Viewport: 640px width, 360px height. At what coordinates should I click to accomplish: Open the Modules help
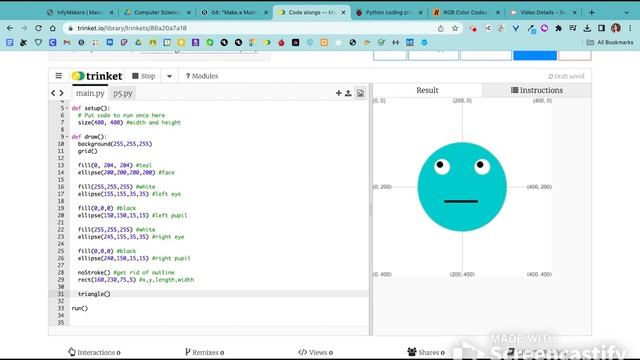click(202, 76)
